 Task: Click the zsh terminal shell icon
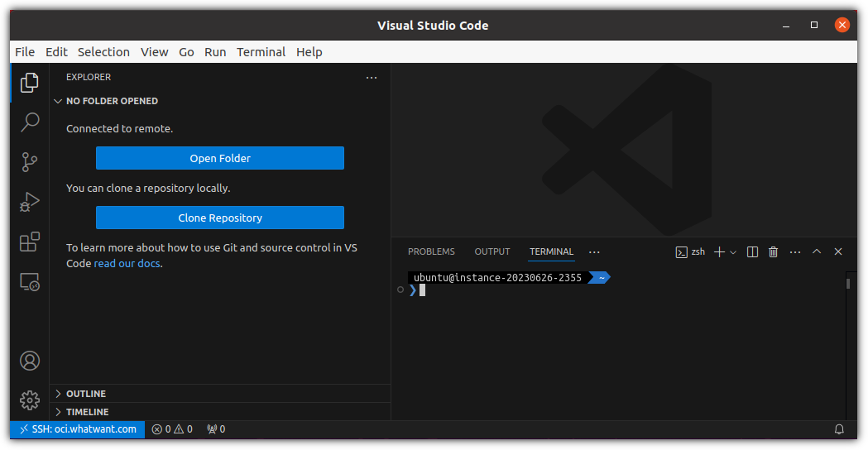tap(682, 252)
